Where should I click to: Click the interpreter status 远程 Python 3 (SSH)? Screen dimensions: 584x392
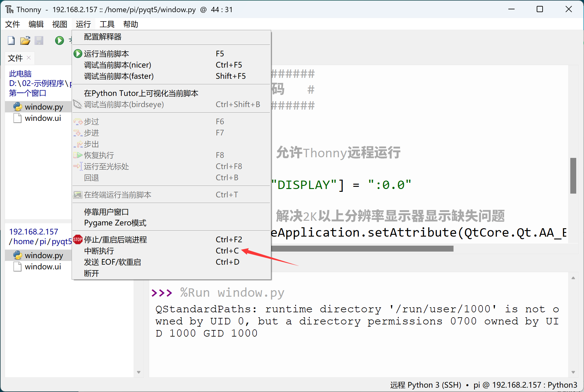[x=426, y=385]
